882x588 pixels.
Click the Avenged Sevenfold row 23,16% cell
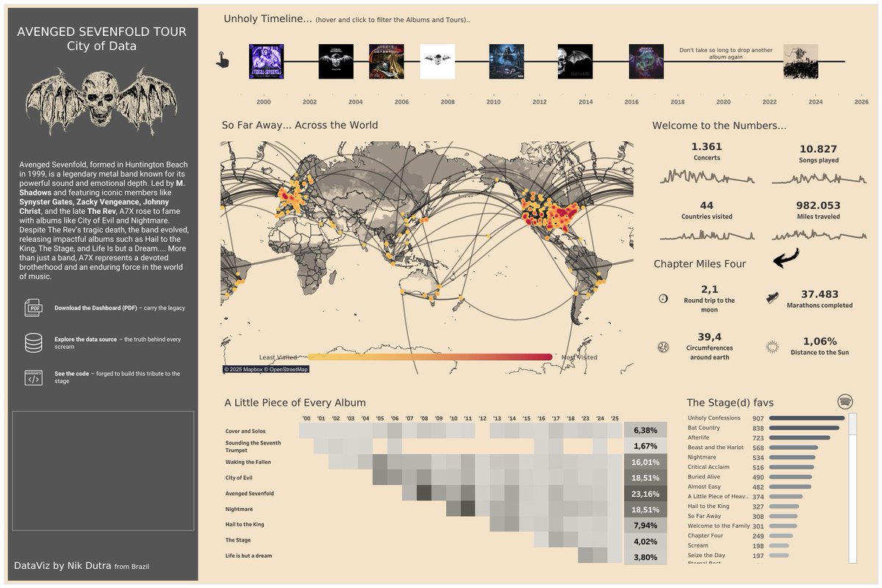tap(645, 494)
